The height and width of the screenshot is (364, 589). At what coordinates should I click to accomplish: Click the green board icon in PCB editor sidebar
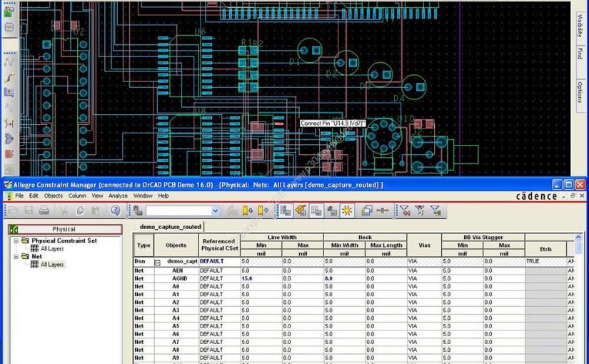point(9,11)
